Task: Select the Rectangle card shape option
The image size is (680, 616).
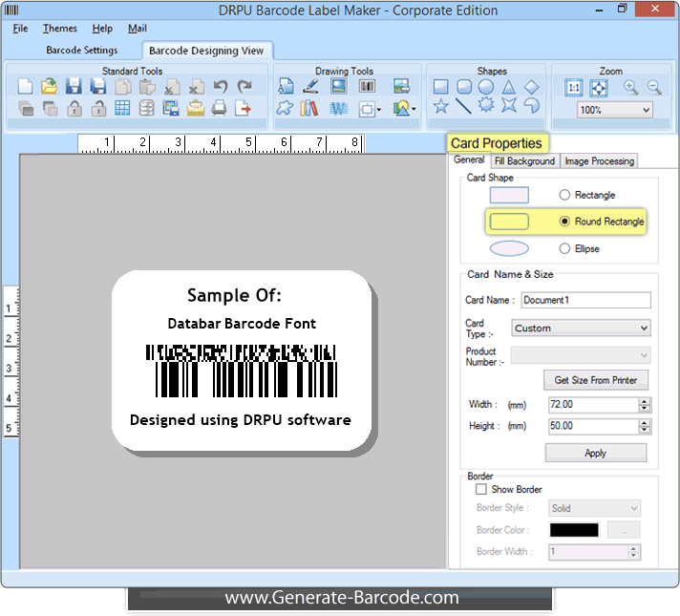Action: pos(564,195)
